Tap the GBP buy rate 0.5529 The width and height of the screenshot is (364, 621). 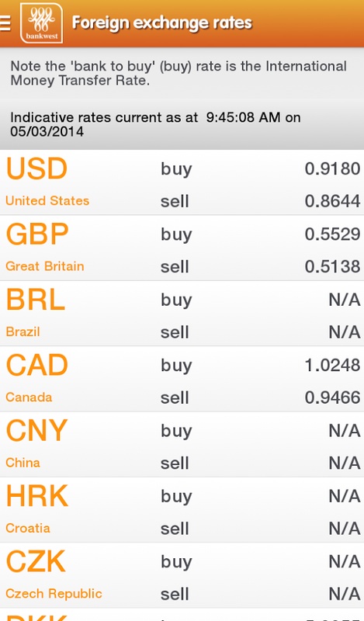[332, 234]
